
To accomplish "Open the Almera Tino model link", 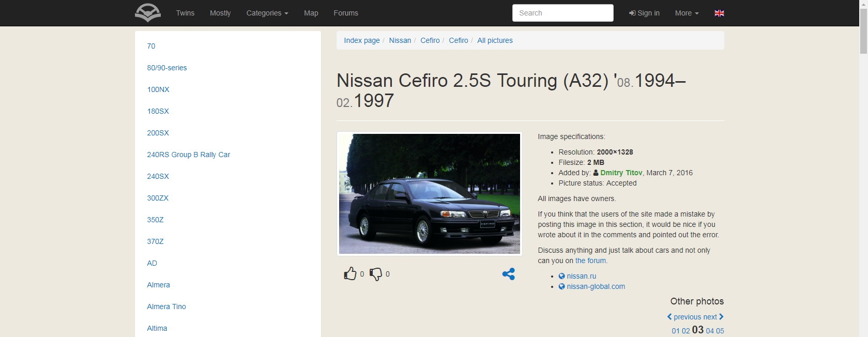I will pyautogui.click(x=166, y=307).
